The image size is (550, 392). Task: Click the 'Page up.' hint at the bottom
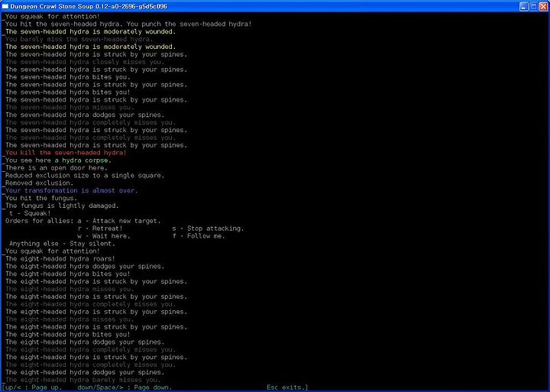[47, 387]
